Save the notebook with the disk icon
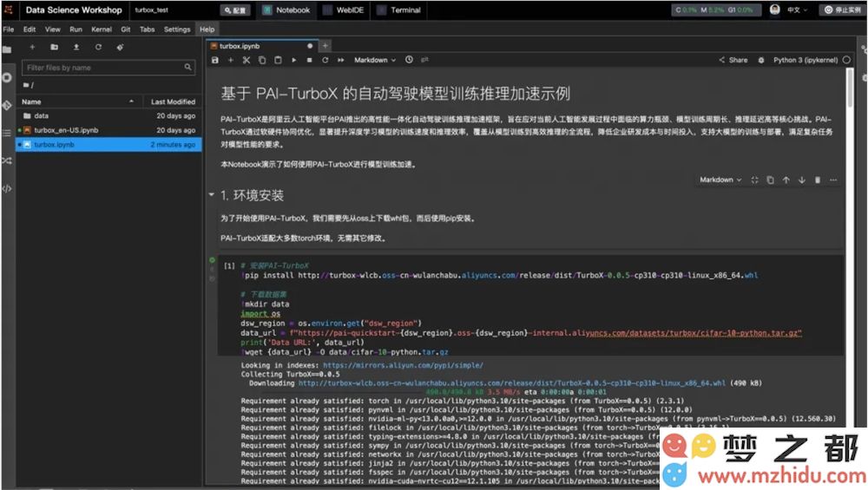Viewport: 868px width, 490px height. pyautogui.click(x=215, y=60)
